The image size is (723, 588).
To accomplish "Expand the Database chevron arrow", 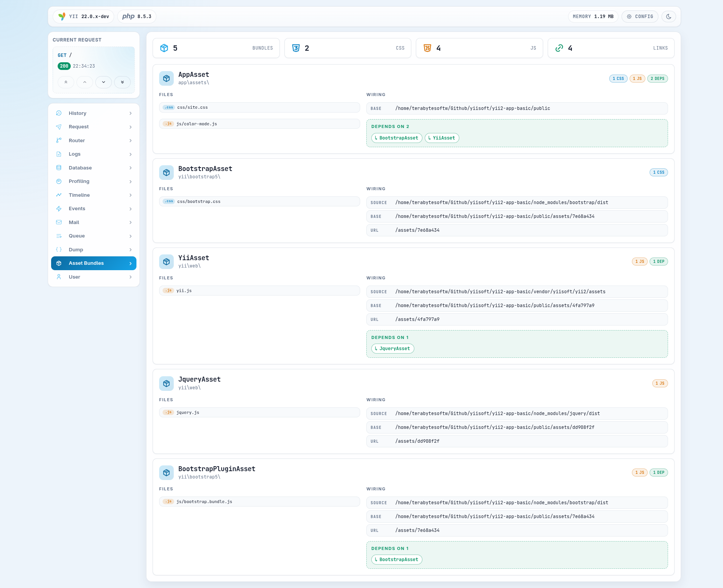I will click(x=131, y=168).
